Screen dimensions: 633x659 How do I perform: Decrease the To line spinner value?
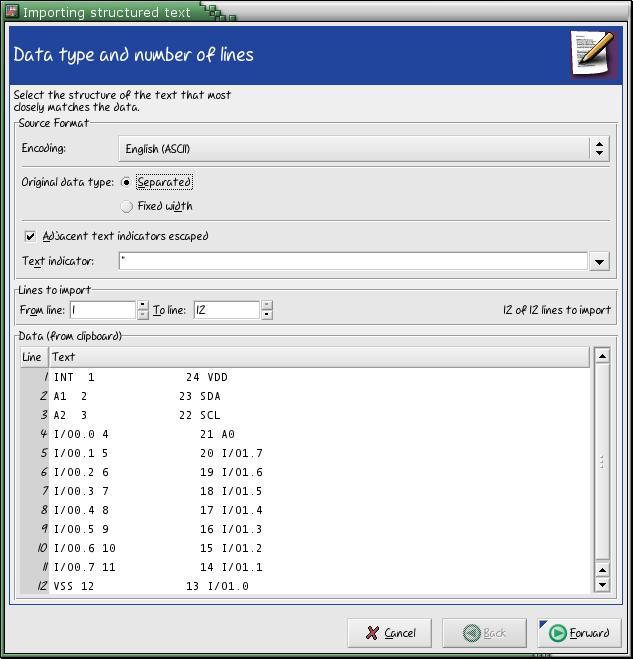tap(267, 316)
